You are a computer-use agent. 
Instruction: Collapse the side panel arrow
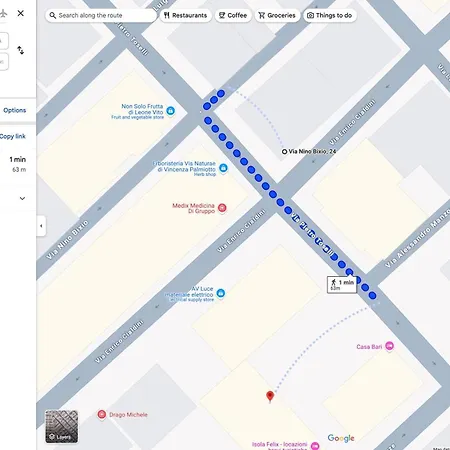coord(41,226)
